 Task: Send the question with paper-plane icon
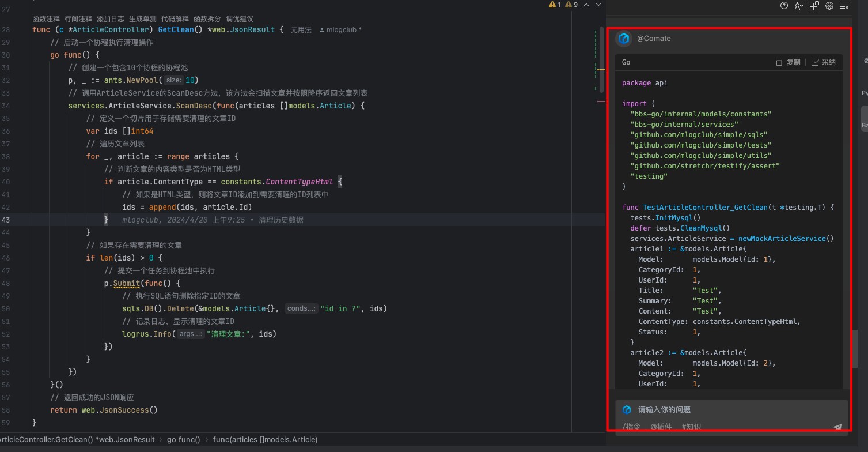tap(837, 427)
